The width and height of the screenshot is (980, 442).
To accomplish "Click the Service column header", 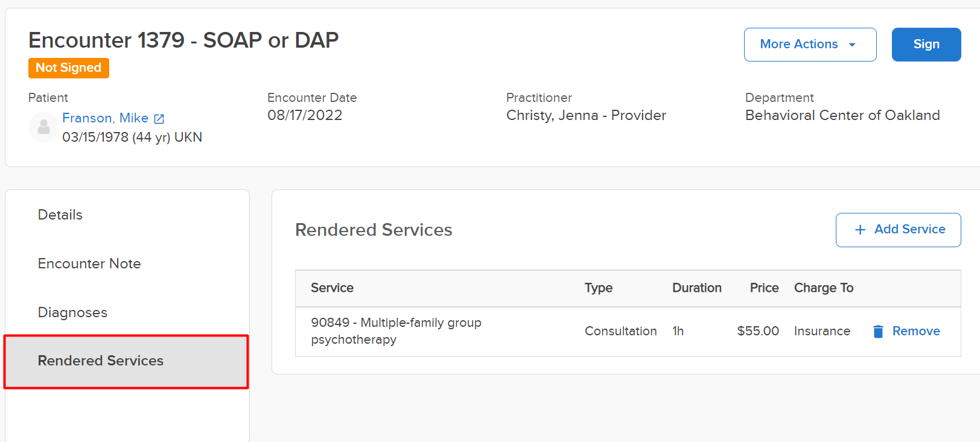I will click(x=332, y=288).
